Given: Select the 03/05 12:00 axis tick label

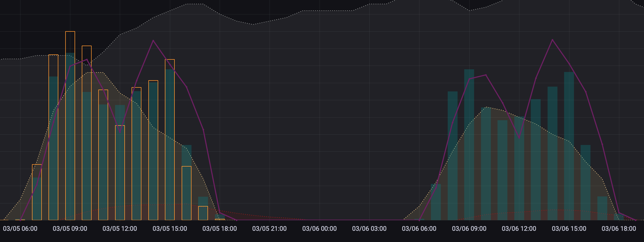Looking at the screenshot, I should pyautogui.click(x=120, y=229).
